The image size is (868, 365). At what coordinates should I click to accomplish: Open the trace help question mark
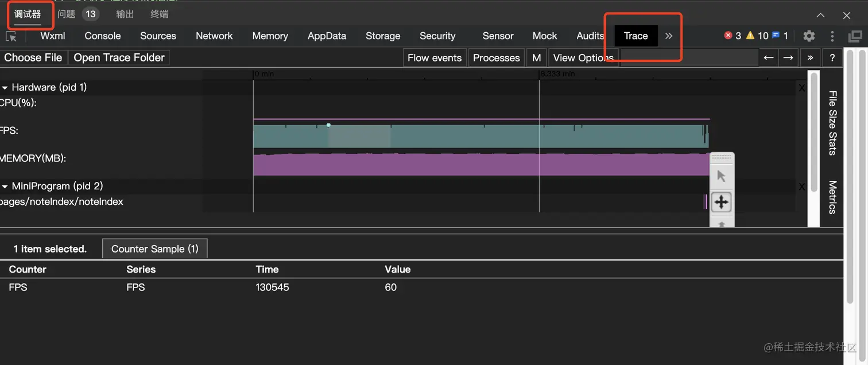click(832, 57)
